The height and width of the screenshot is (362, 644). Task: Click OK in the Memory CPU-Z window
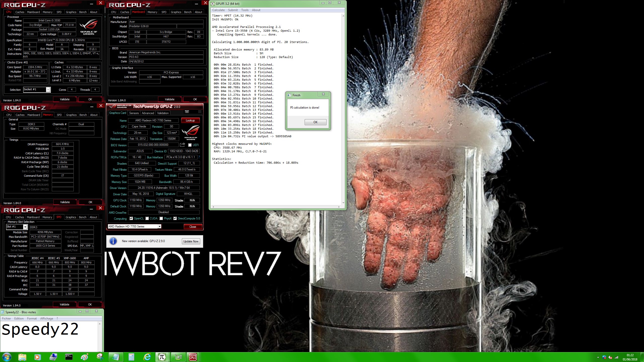coord(91,202)
